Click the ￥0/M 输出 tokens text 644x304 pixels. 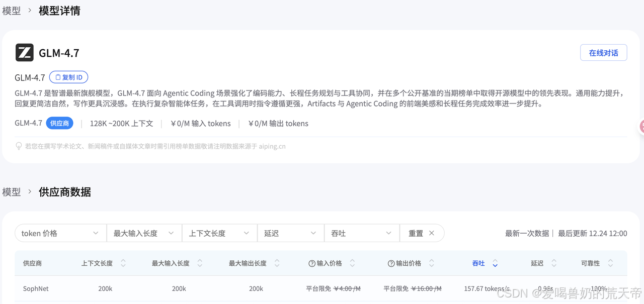(x=278, y=123)
